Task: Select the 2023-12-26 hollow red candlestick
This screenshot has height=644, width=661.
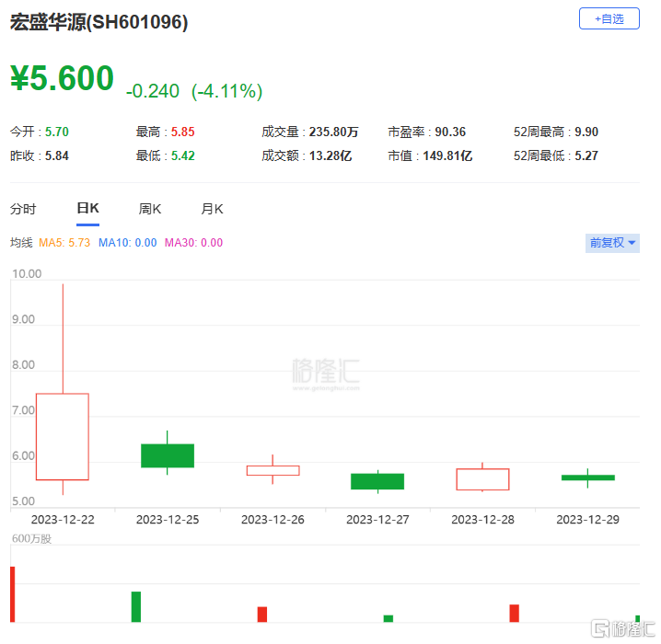Action: [273, 470]
